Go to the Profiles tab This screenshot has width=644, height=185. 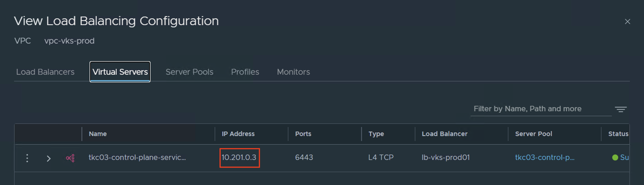pyautogui.click(x=245, y=72)
